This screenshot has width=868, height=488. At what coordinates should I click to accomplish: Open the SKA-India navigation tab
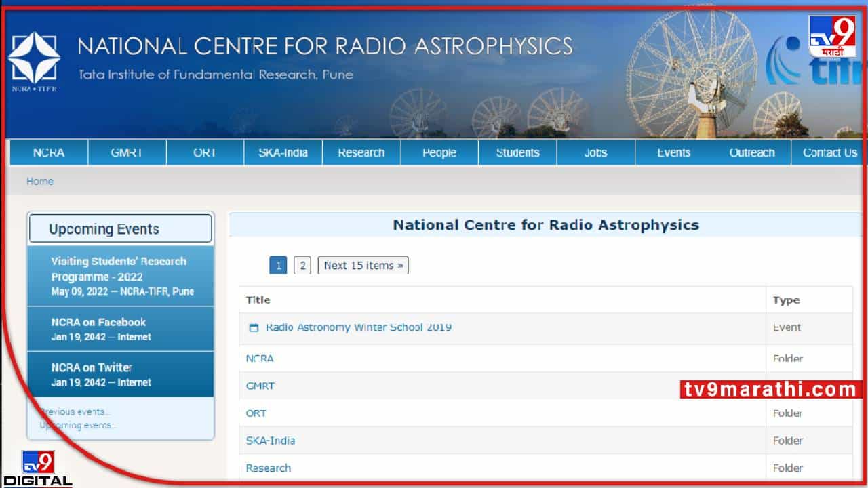(283, 152)
